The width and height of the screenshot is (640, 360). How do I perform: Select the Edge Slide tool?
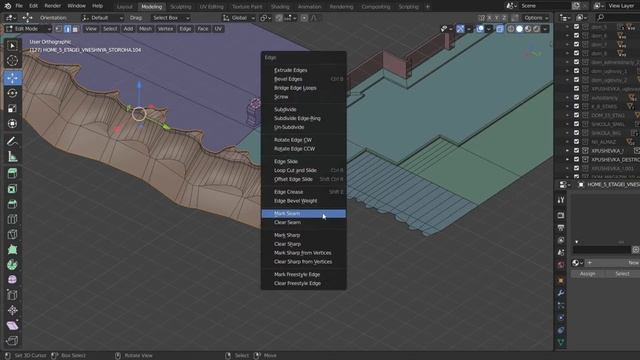tap(12, 295)
